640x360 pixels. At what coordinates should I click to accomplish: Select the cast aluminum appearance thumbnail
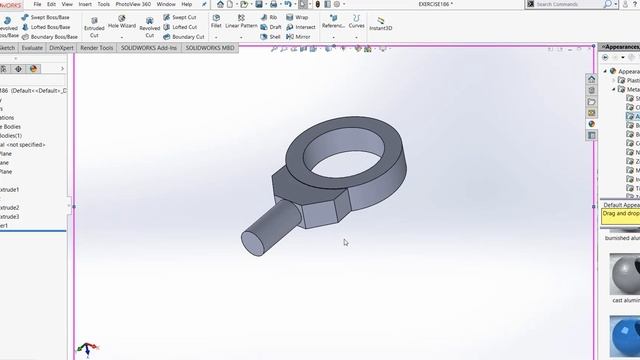625,274
